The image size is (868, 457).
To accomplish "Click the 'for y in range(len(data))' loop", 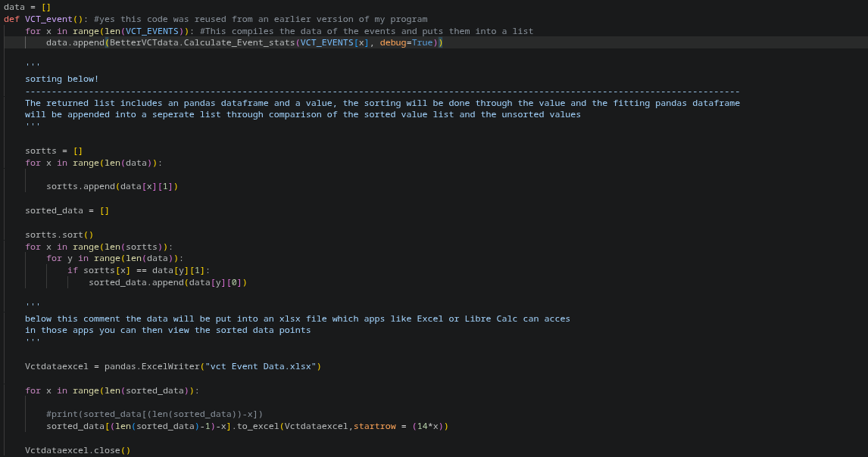I will (114, 258).
